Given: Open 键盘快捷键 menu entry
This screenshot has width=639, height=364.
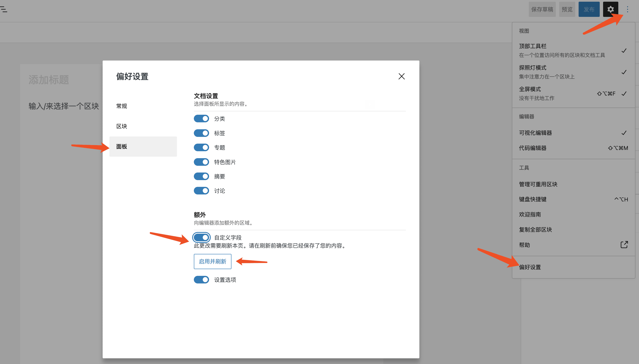Looking at the screenshot, I should tap(573, 199).
